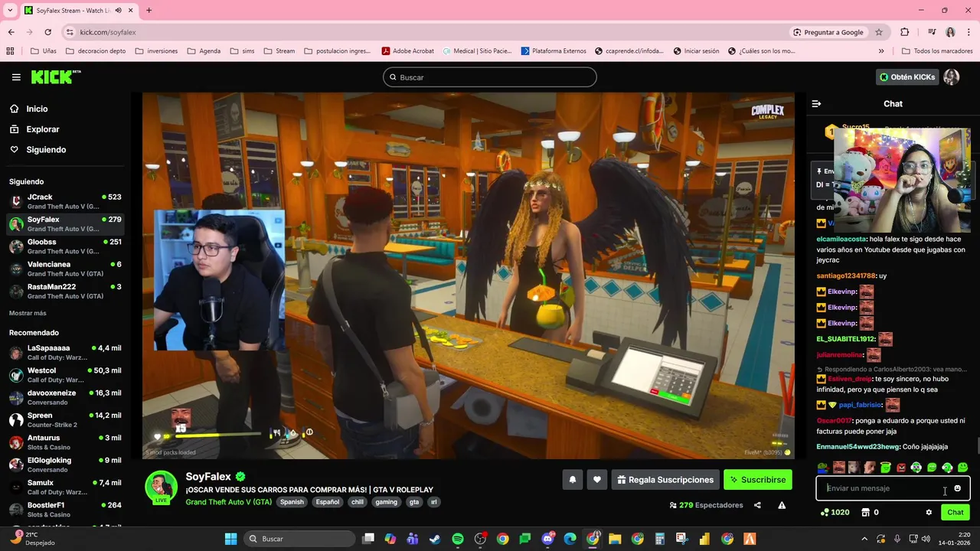The image size is (980, 551).
Task: Focus the Kick Buscar search field
Action: 490,77
